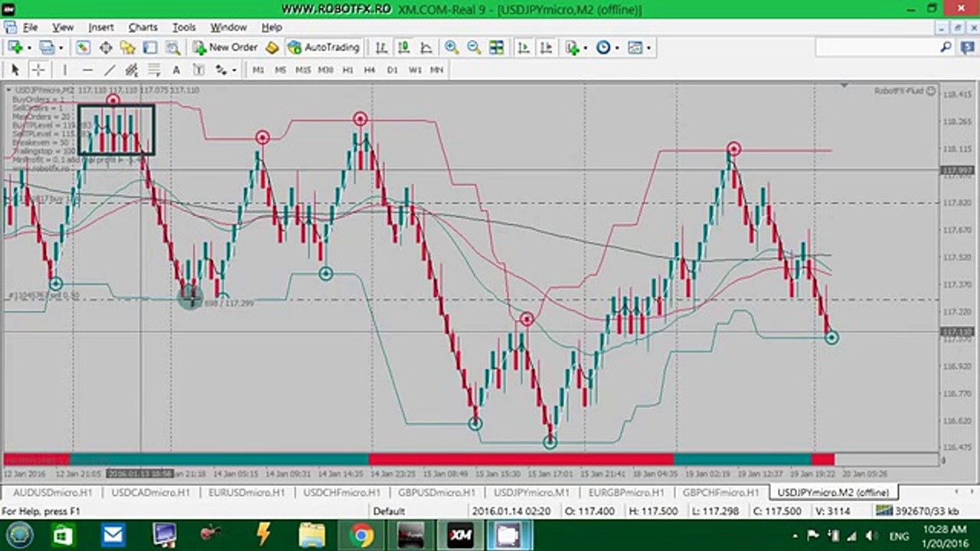Select the Equidistant Channel tool
Image resolution: width=980 pixels, height=551 pixels.
click(132, 70)
